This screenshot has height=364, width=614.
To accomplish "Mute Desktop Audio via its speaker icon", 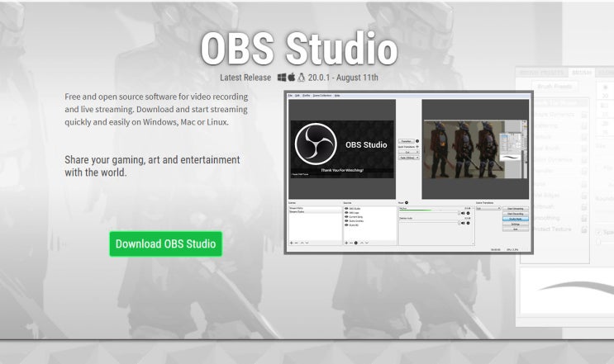I will coord(463,223).
